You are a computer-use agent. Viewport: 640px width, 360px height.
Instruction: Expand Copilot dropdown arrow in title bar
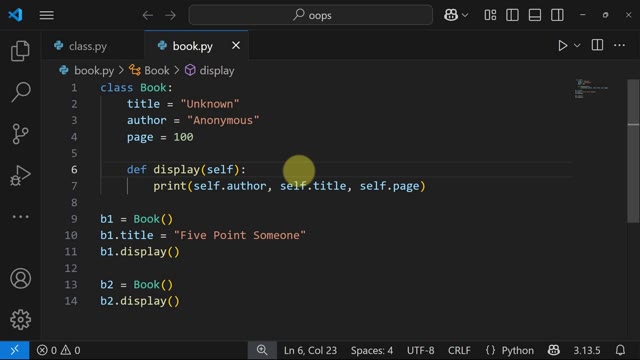pos(465,16)
